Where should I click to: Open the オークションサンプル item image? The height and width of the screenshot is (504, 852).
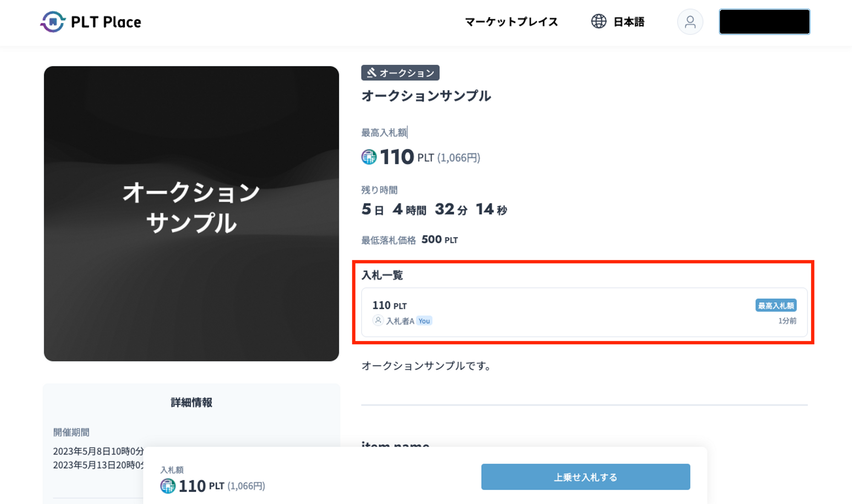[191, 213]
